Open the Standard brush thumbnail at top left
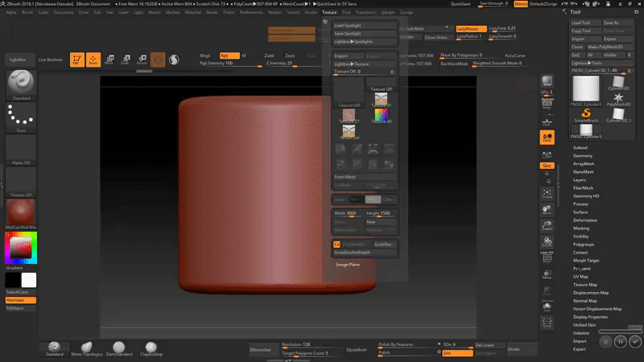Viewport: 644px width, 362px height. click(21, 85)
